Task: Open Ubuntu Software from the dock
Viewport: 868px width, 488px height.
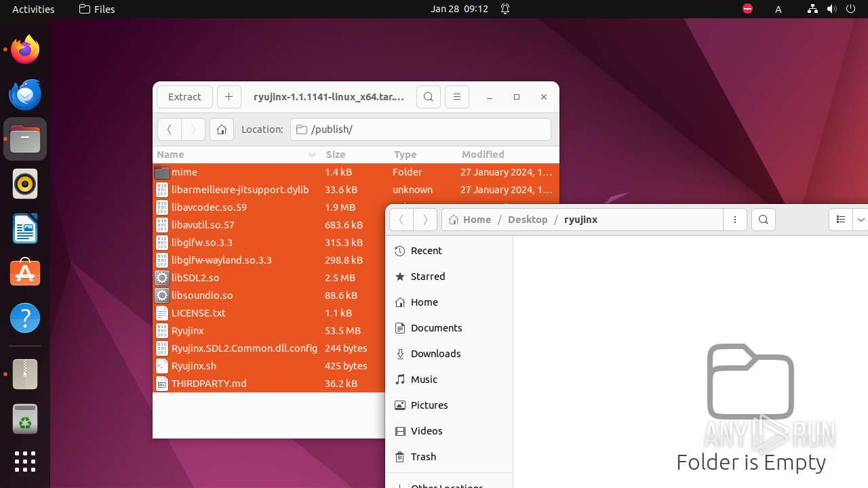Action: click(25, 273)
